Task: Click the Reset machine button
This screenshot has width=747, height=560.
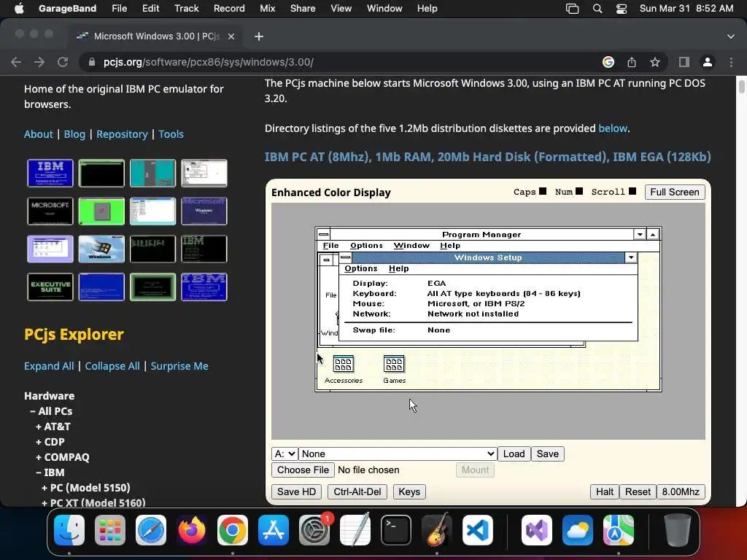Action: (x=638, y=492)
